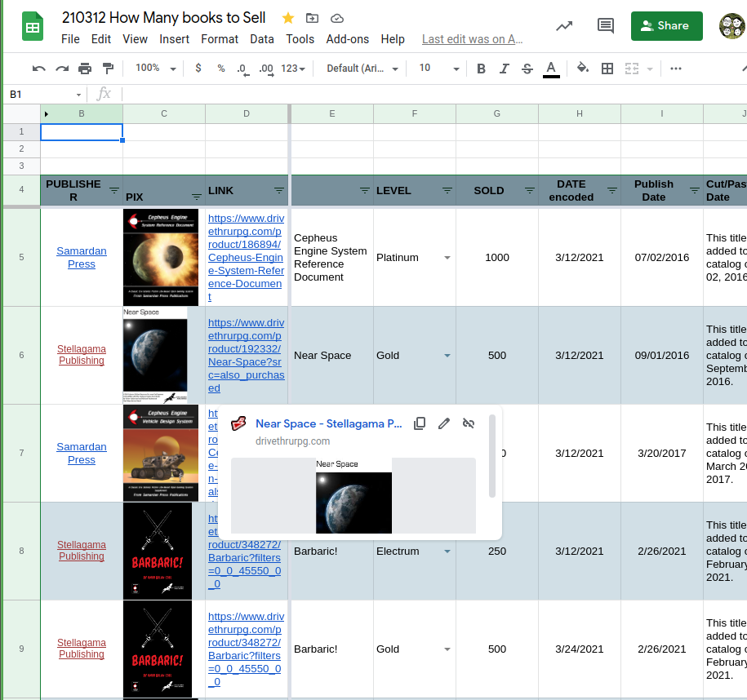Open the LINK column filter
Viewport: 747px width, 700px height.
pyautogui.click(x=279, y=190)
